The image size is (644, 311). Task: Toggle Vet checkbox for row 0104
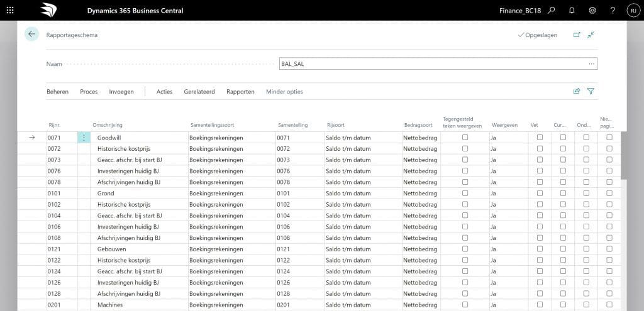pyautogui.click(x=540, y=216)
